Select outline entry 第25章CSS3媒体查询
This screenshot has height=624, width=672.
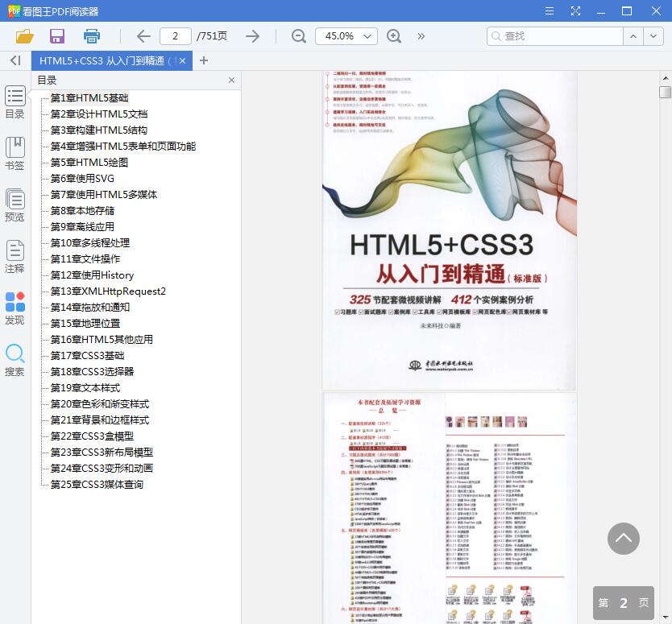(x=97, y=485)
